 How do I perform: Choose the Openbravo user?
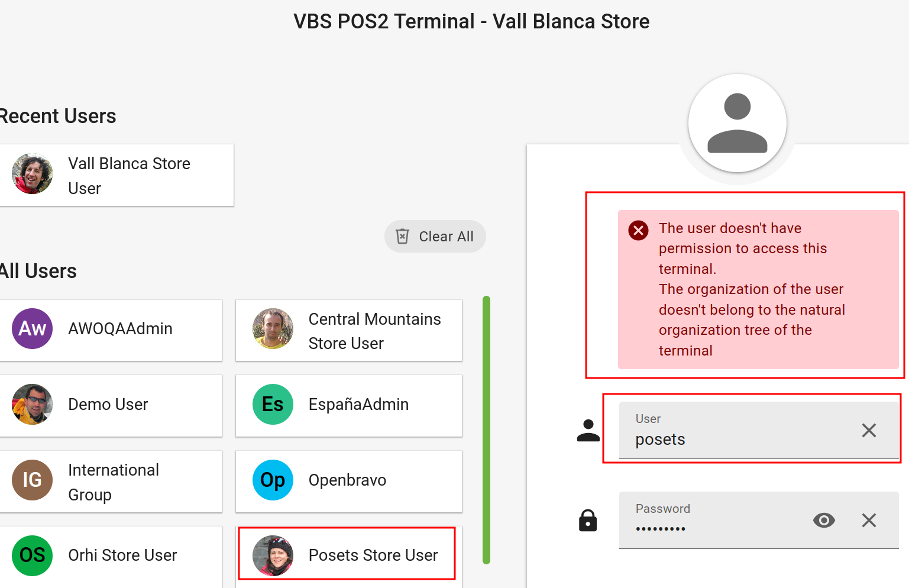pos(348,480)
